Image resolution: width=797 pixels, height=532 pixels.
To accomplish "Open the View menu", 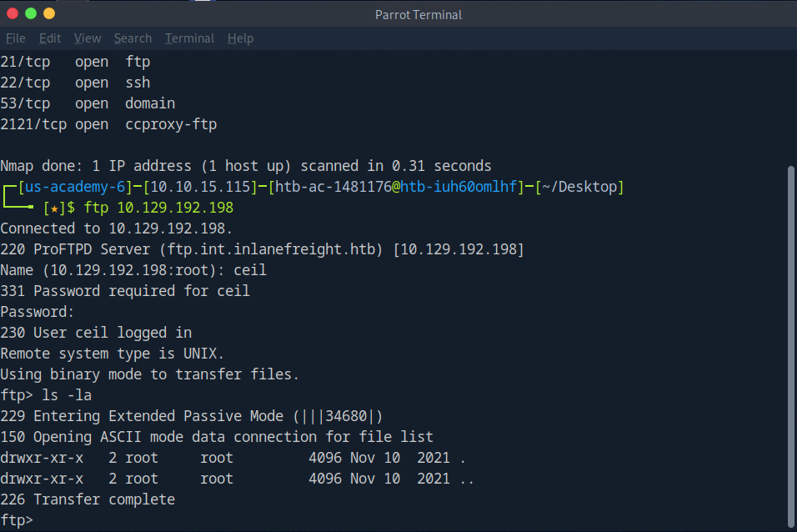I will 87,38.
